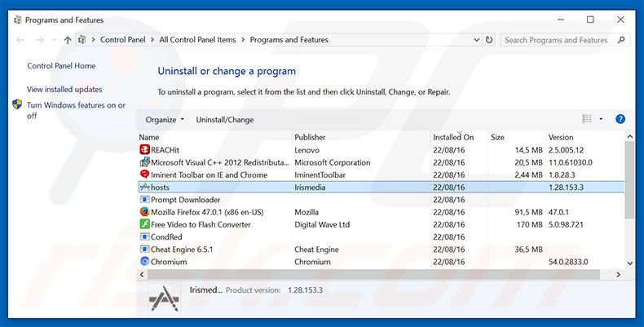Open the help question mark icon
Screen dimensions: 644x327
pos(620,119)
